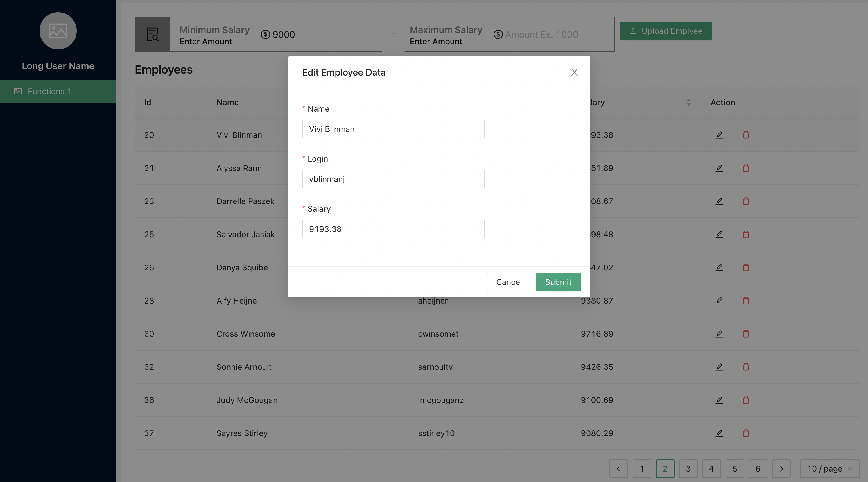Click the user avatar placeholder image
The width and height of the screenshot is (868, 482).
(x=58, y=31)
